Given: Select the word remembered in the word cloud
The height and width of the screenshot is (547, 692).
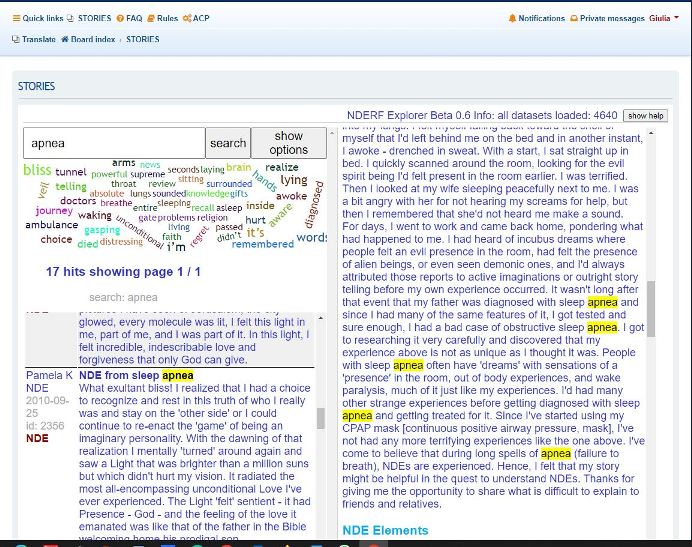Looking at the screenshot, I should click(x=263, y=244).
